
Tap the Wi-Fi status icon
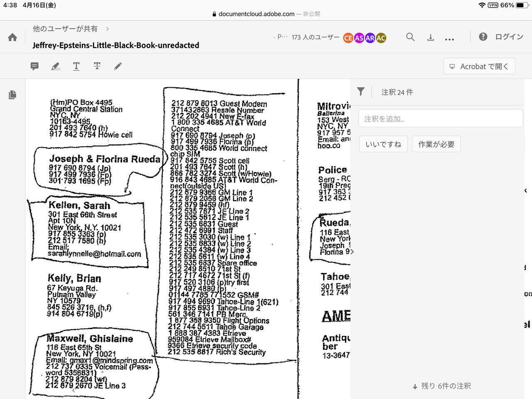tap(482, 5)
